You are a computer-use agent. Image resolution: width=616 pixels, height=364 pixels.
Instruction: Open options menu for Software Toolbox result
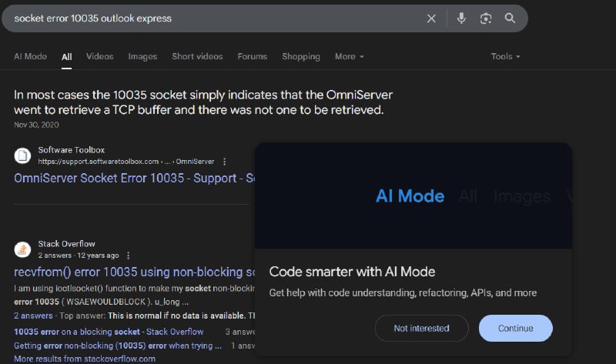pos(224,162)
